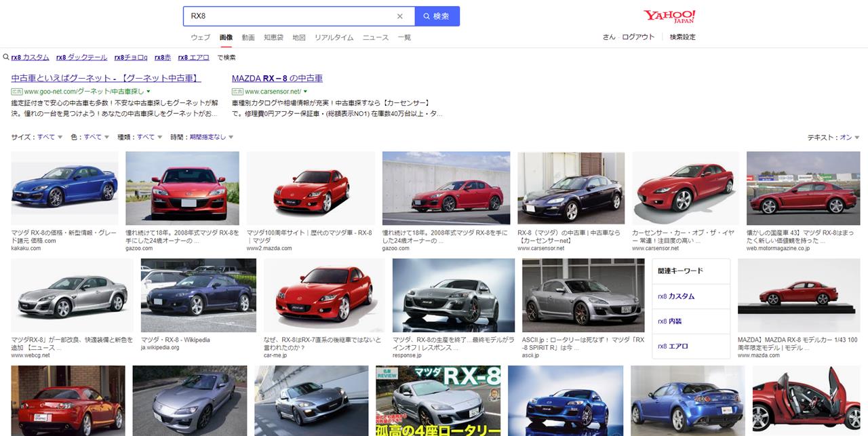Open the 知恵袋 tab
868x436 pixels.
click(x=274, y=37)
